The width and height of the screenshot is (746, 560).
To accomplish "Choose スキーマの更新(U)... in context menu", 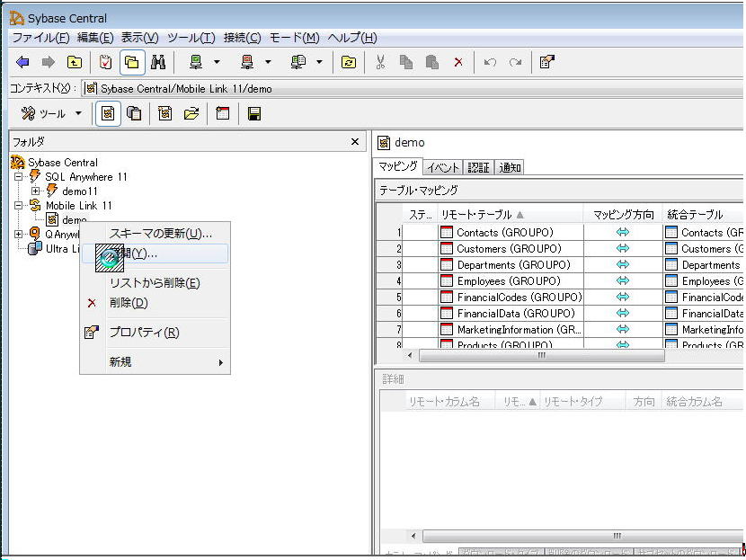I will pyautogui.click(x=160, y=234).
